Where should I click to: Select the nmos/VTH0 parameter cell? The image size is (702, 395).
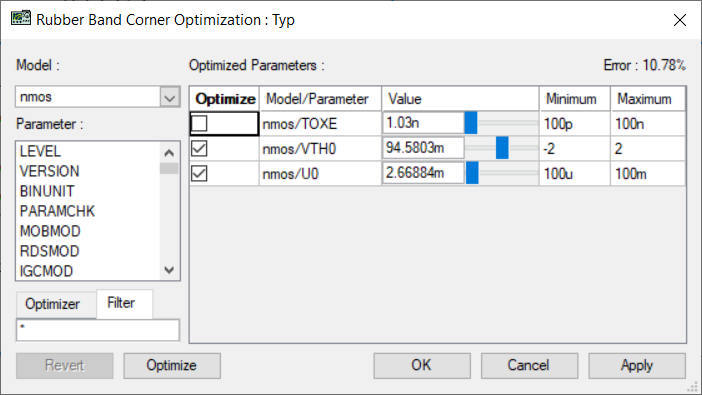click(320, 149)
